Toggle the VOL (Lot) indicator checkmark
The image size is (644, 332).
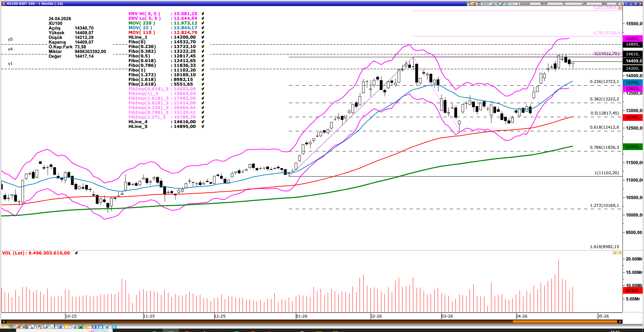(77, 253)
